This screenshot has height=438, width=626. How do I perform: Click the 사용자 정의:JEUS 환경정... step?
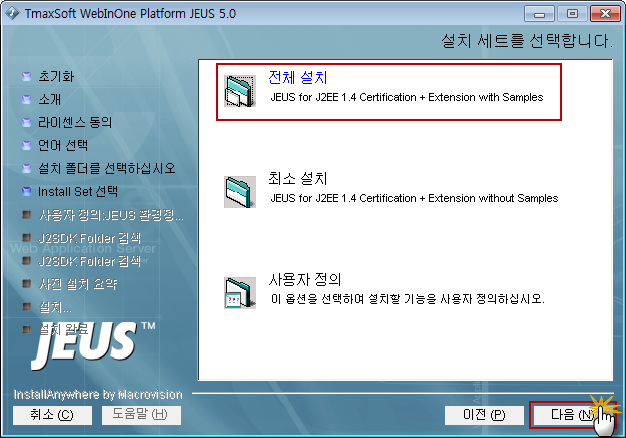111,216
